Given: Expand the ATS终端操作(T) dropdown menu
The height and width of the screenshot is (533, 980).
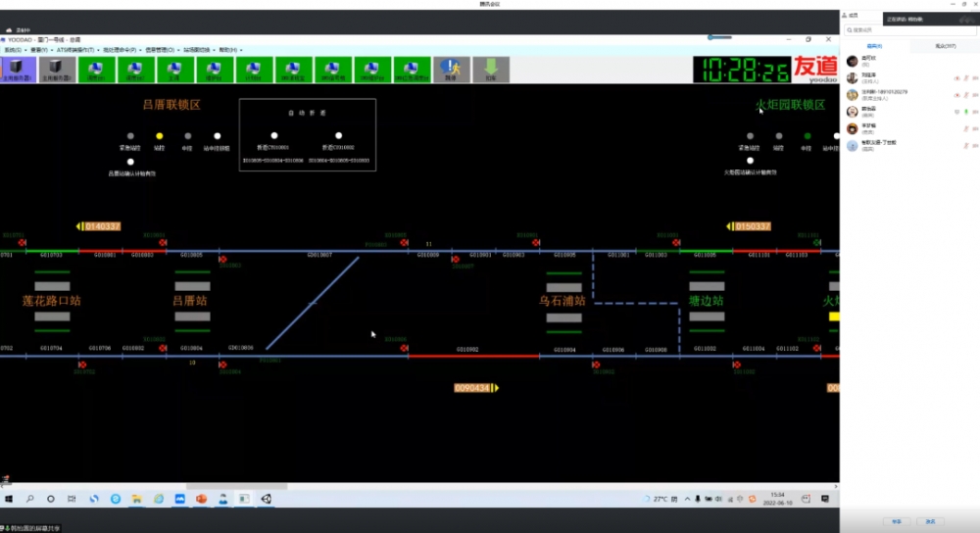Looking at the screenshot, I should (x=75, y=49).
